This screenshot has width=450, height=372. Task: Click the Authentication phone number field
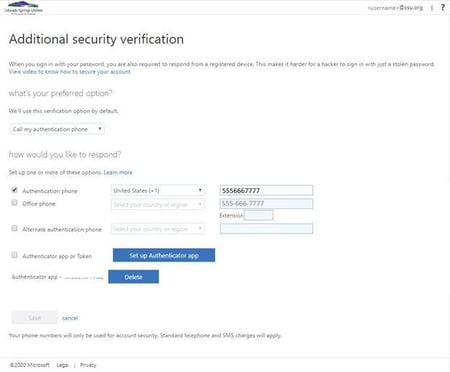coord(266,190)
